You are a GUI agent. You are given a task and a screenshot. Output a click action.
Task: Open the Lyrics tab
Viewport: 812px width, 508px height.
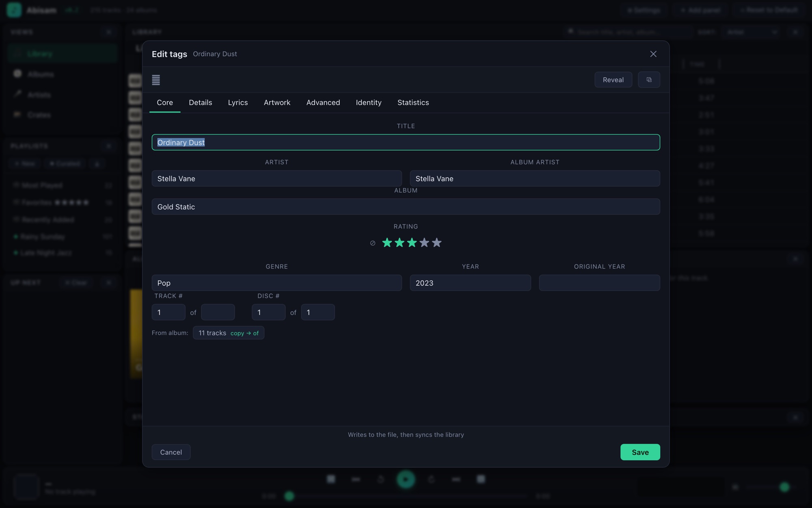[238, 102]
